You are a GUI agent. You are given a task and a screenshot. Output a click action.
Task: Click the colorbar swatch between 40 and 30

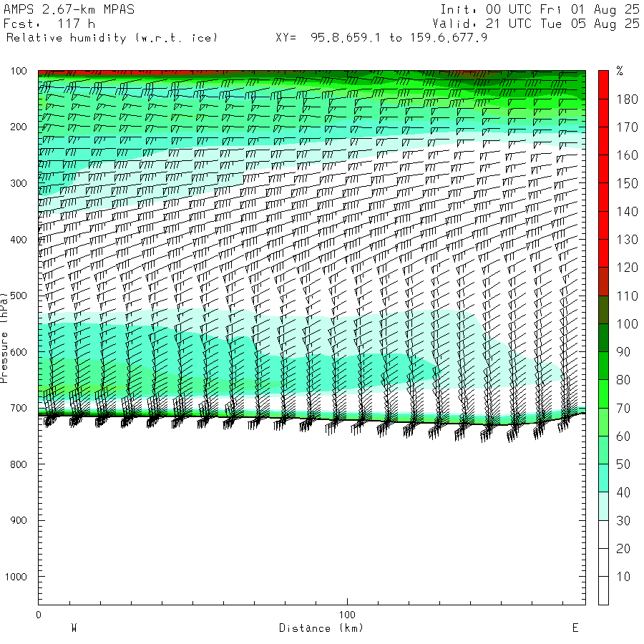tap(603, 507)
